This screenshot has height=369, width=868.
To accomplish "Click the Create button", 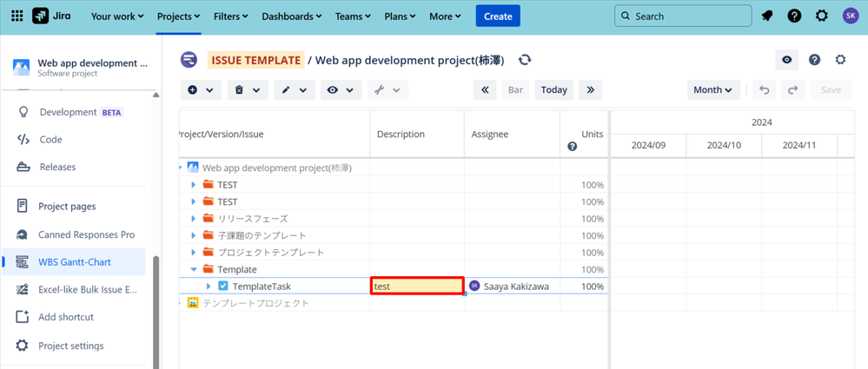I will (x=498, y=16).
